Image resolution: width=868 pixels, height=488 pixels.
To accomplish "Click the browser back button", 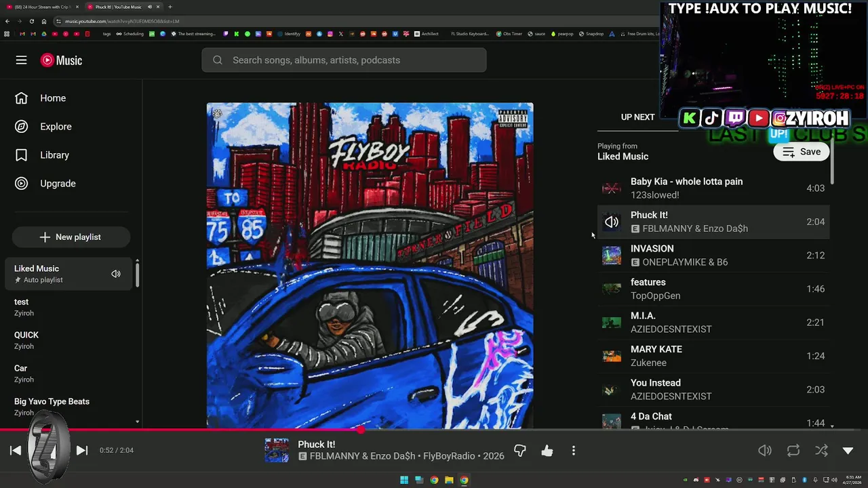I will tap(7, 21).
